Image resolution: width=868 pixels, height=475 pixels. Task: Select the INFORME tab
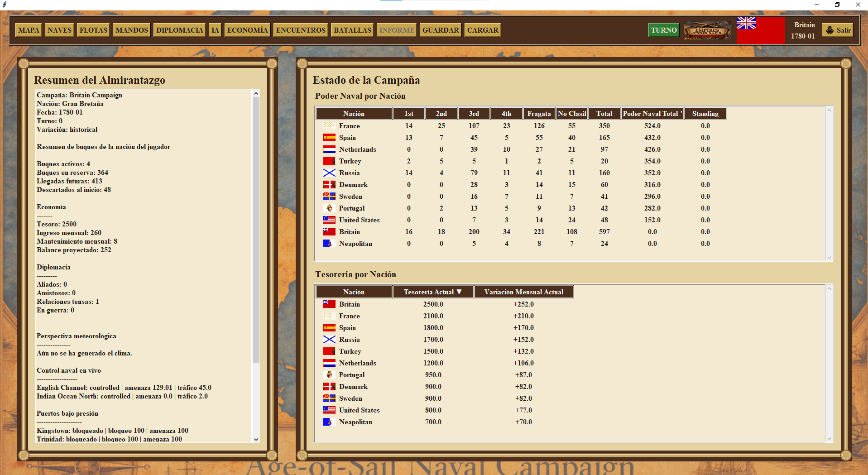tap(397, 30)
